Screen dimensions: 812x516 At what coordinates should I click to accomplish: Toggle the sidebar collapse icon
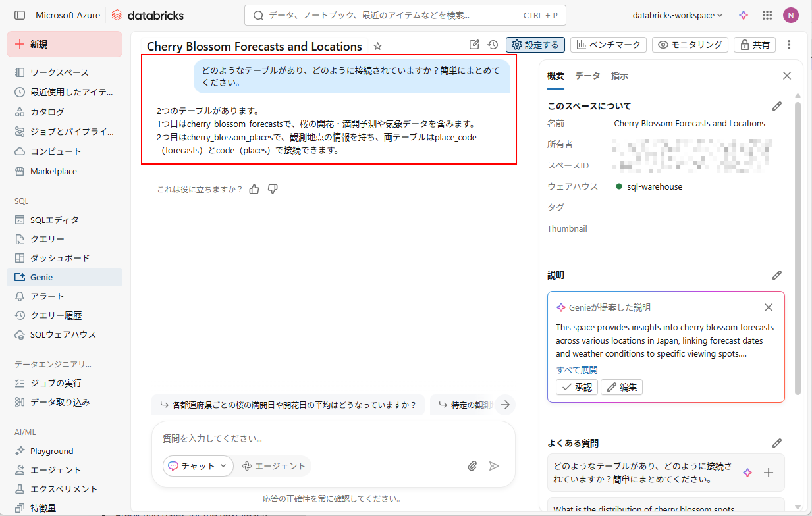[20, 15]
